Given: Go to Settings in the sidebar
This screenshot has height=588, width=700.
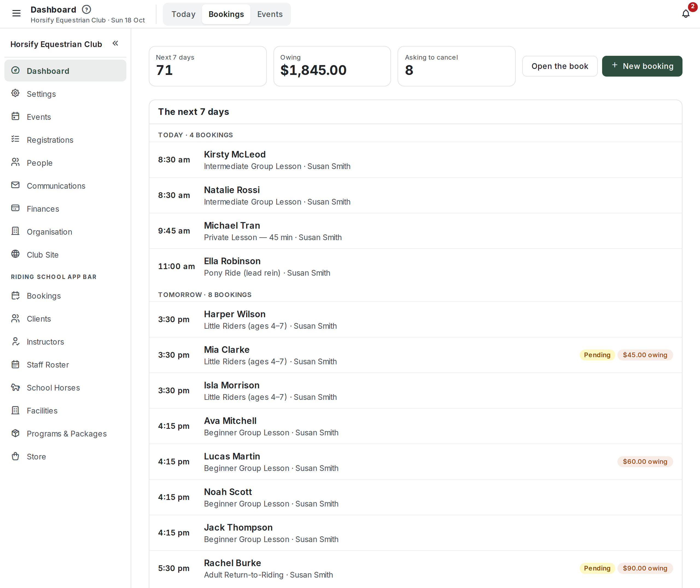Looking at the screenshot, I should [x=65, y=94].
